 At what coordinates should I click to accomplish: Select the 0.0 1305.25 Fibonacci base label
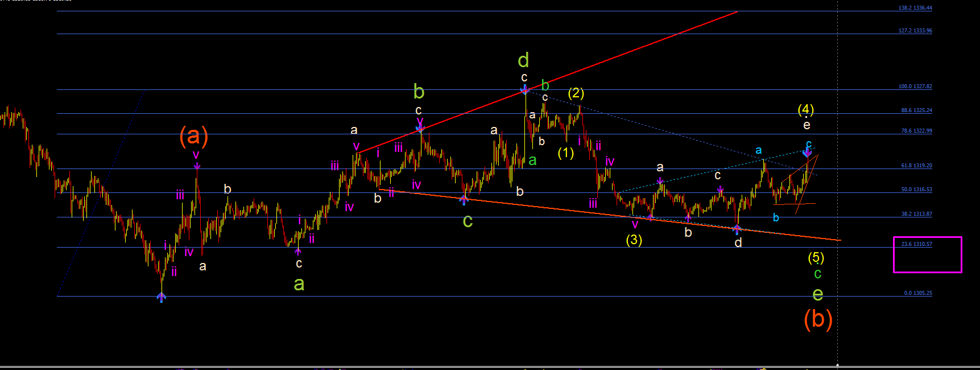pos(918,293)
